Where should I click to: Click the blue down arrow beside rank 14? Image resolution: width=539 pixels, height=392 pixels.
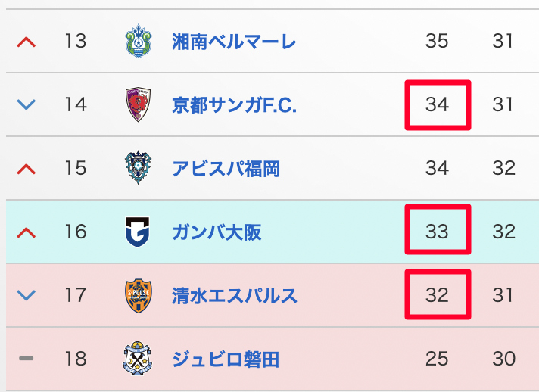click(26, 104)
